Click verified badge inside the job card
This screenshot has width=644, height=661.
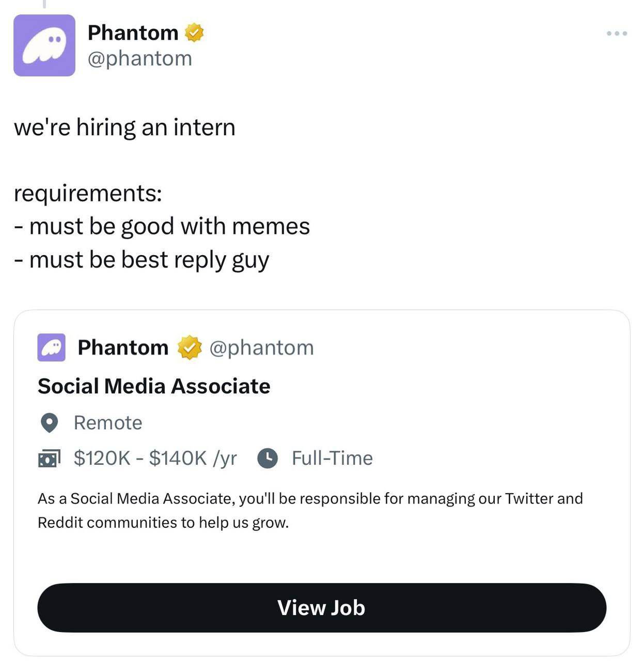(x=190, y=348)
